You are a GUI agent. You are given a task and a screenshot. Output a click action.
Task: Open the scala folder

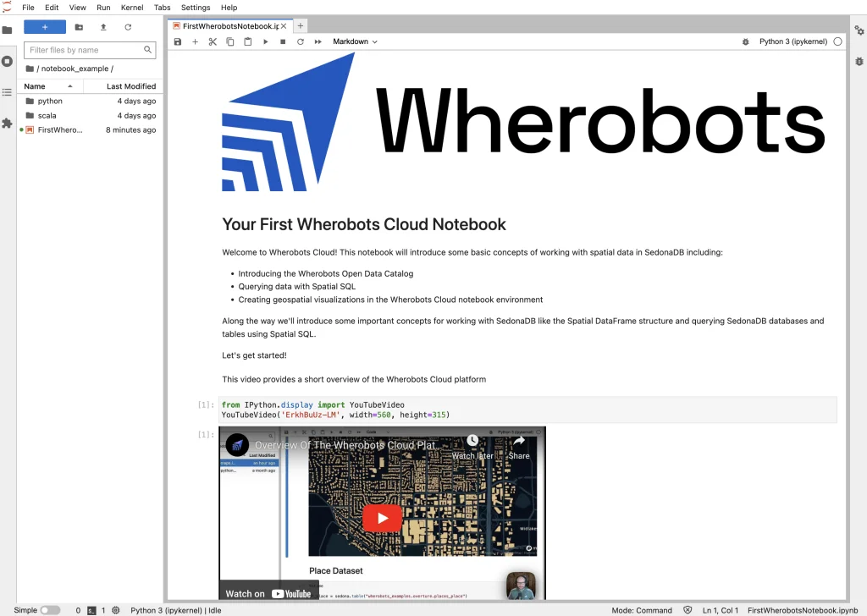click(90, 115)
